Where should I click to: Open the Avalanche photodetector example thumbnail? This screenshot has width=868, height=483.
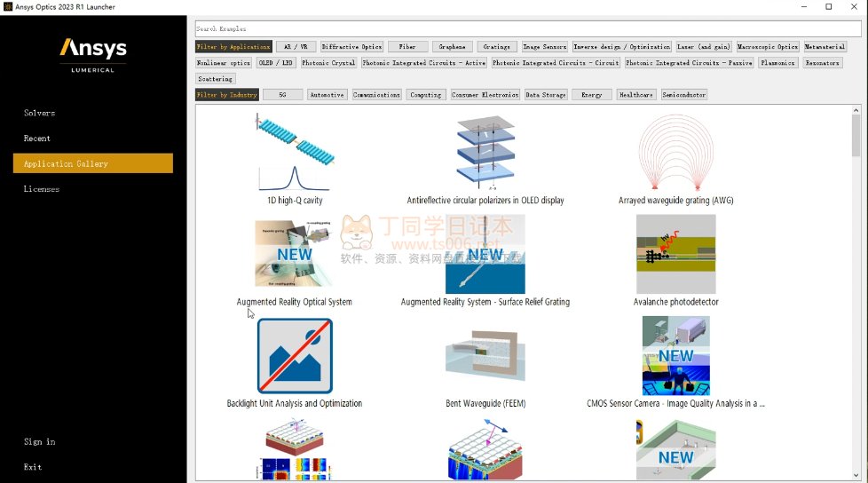[676, 254]
